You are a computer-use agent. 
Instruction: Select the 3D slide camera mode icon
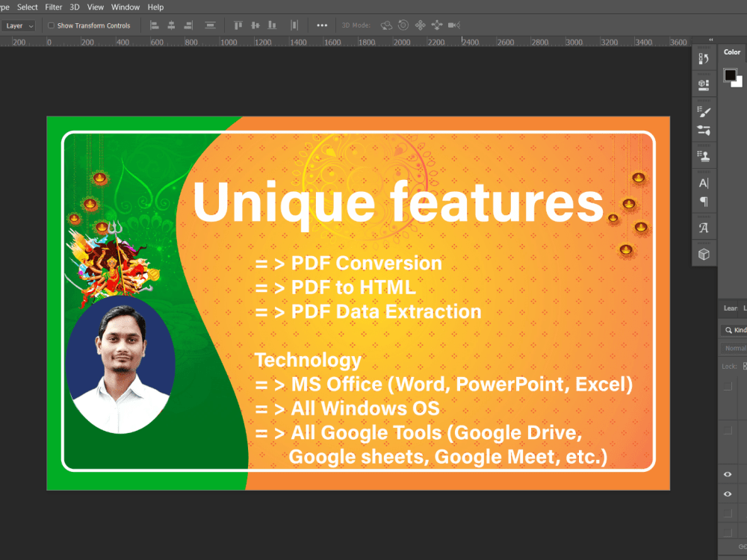(437, 25)
